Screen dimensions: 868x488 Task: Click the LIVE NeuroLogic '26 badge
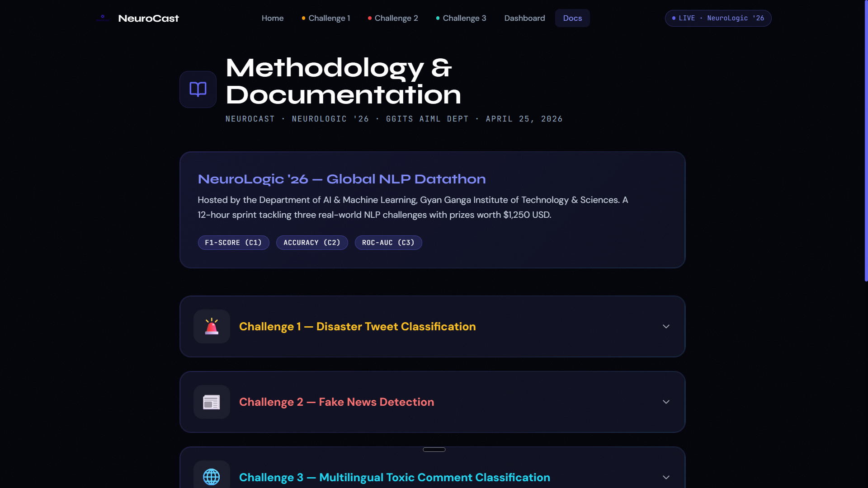[718, 18]
